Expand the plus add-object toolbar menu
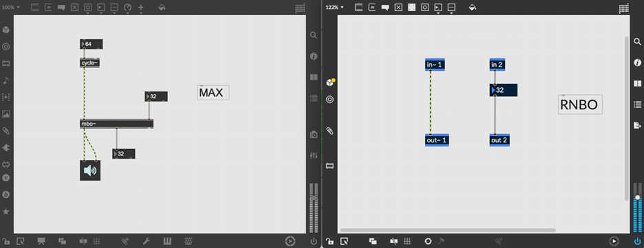 (x=141, y=8)
